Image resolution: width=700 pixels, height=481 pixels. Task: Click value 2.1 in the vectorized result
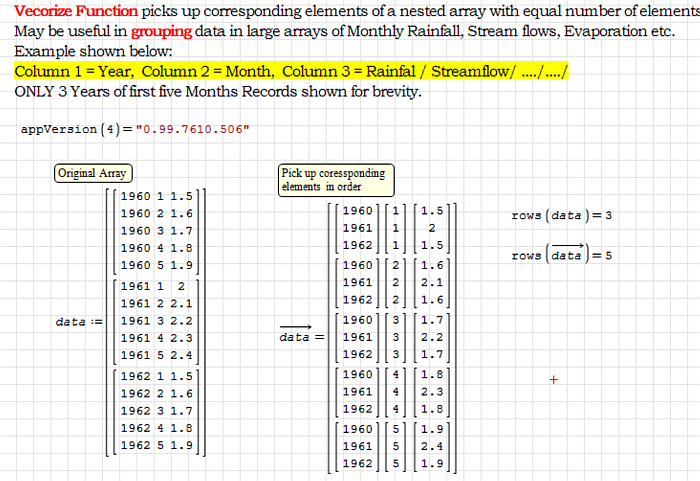(x=432, y=282)
